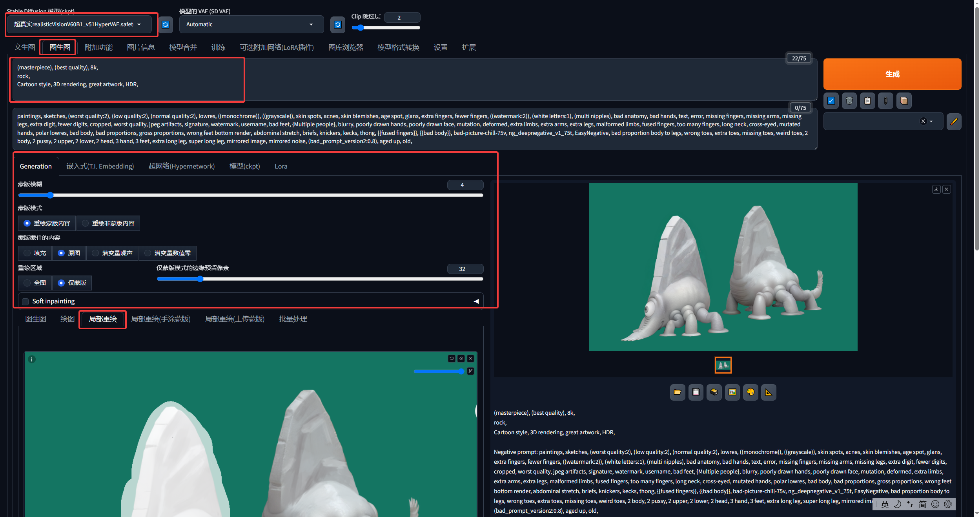Click the cardboard box icon under Generate
This screenshot has width=980, height=517.
point(904,101)
